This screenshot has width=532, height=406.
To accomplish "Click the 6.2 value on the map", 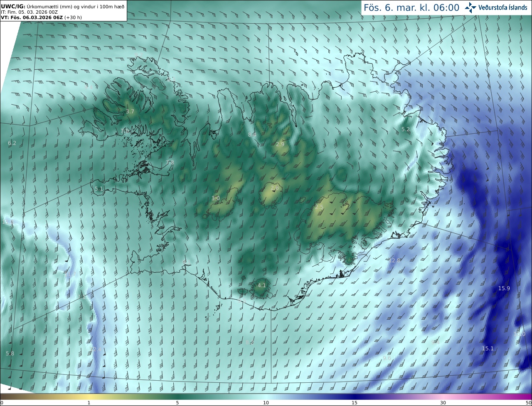I will tap(12, 143).
